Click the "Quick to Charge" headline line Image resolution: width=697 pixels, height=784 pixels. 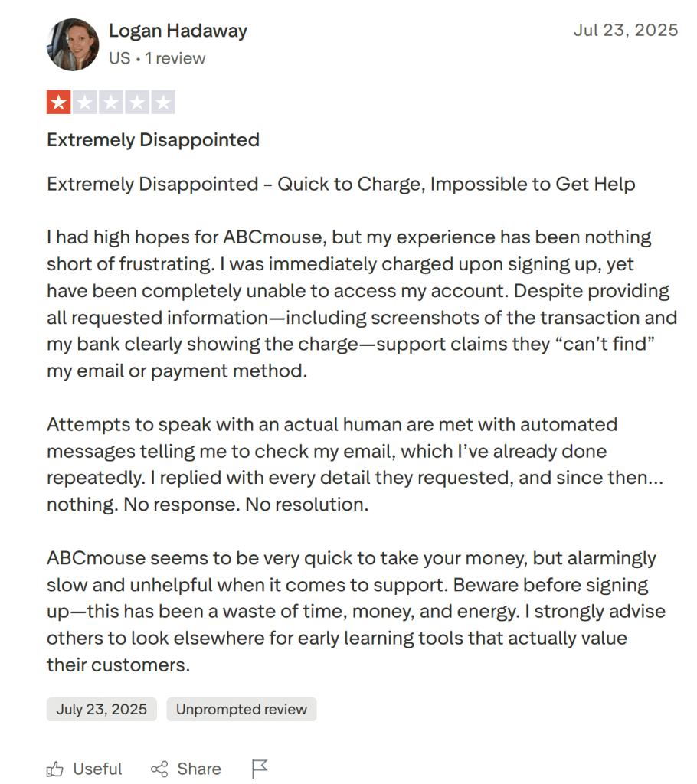click(341, 185)
